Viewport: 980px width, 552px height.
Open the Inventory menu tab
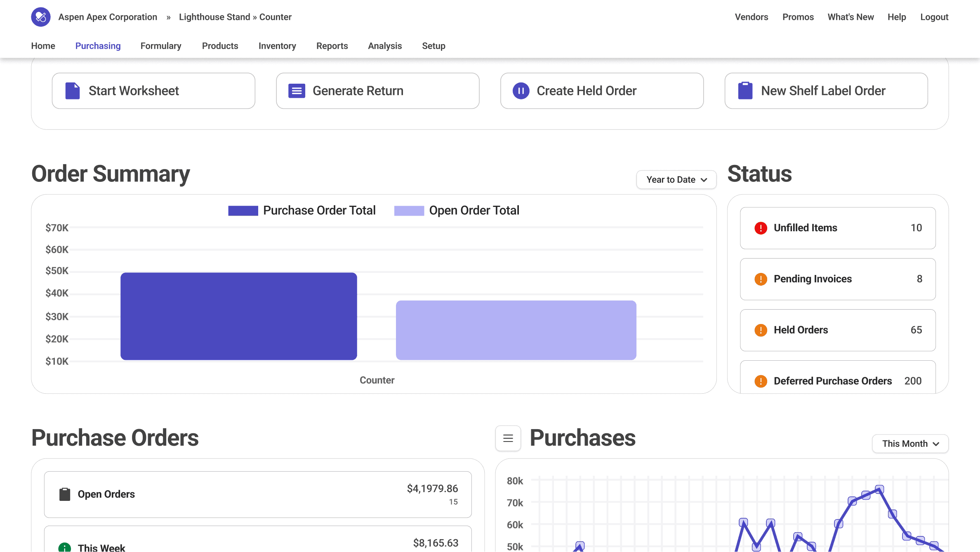point(277,46)
